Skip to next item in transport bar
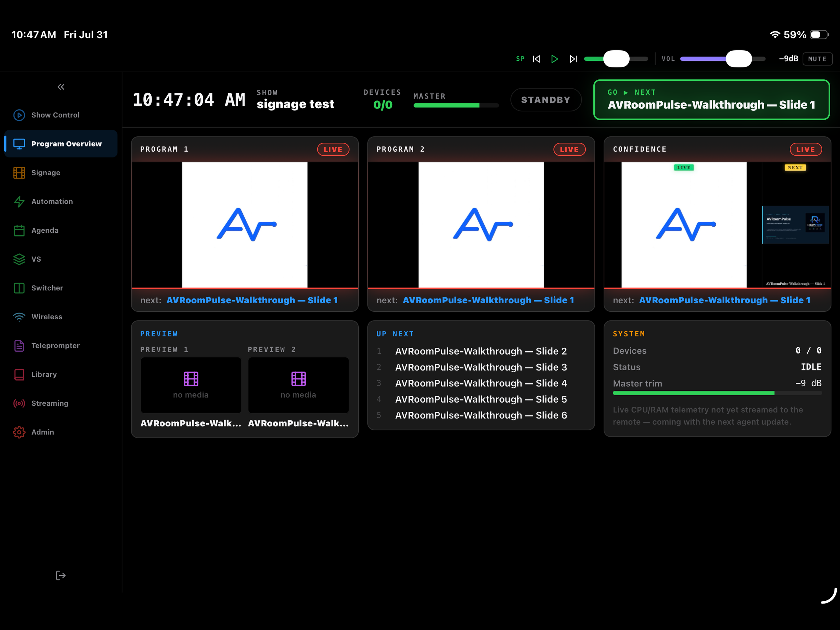This screenshot has height=630, width=840. [x=573, y=59]
